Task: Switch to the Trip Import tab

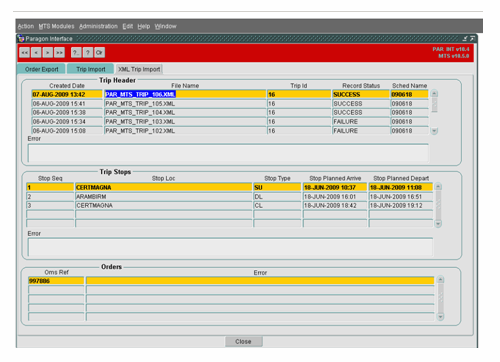Action: tap(91, 69)
